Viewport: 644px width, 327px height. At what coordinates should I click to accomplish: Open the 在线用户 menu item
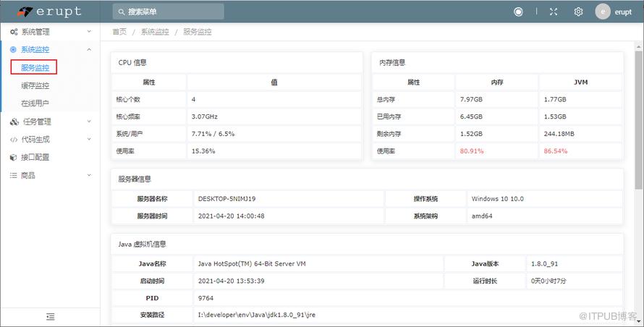click(35, 103)
